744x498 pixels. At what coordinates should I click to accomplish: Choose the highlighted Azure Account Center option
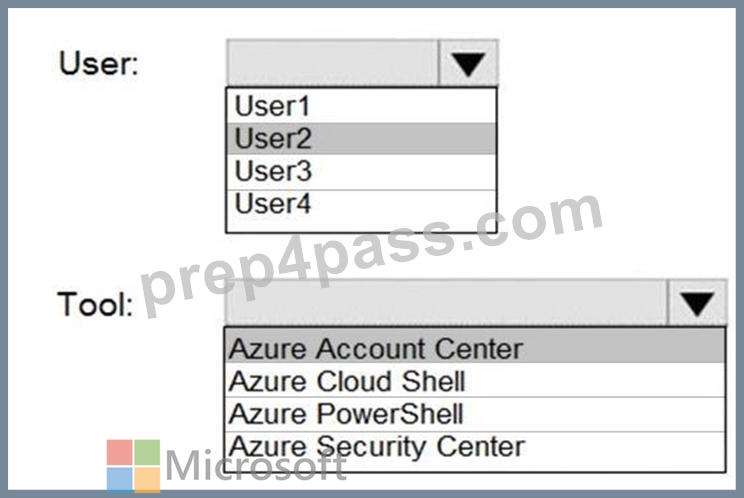pyautogui.click(x=475, y=347)
